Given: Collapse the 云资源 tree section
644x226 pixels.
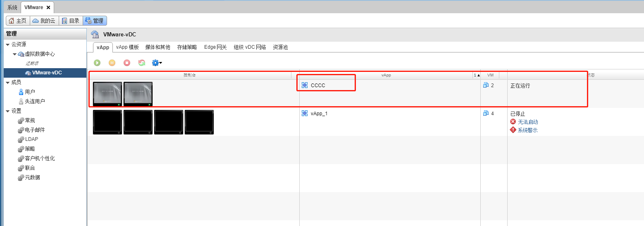Looking at the screenshot, I should 7,44.
